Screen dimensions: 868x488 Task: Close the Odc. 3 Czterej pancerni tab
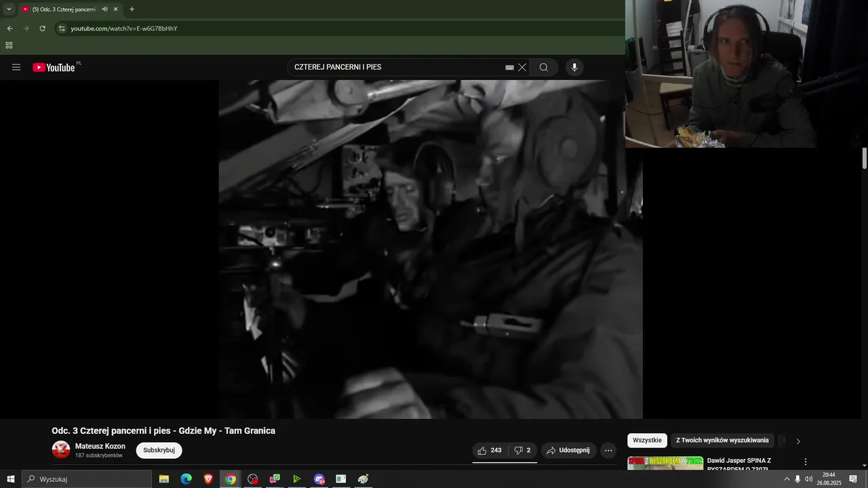(116, 9)
